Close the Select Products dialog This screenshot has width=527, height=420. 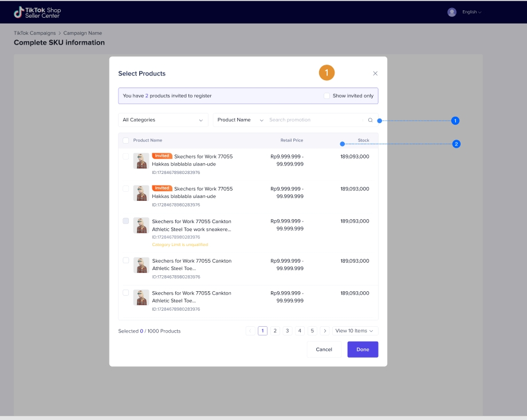tap(375, 73)
